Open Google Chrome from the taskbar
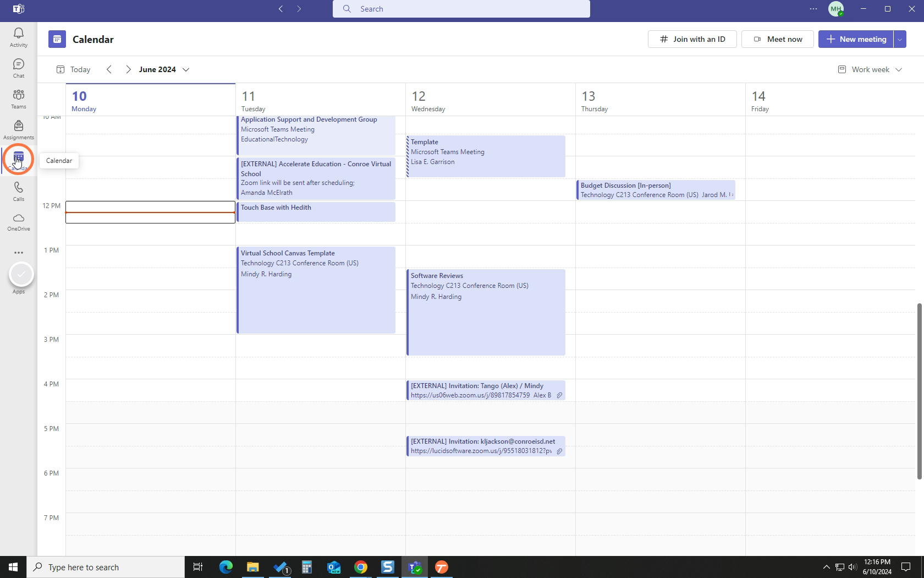The height and width of the screenshot is (578, 924). [361, 567]
